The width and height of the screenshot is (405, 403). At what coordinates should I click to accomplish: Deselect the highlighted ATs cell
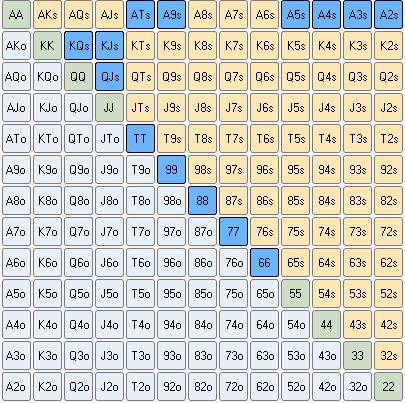(140, 14)
